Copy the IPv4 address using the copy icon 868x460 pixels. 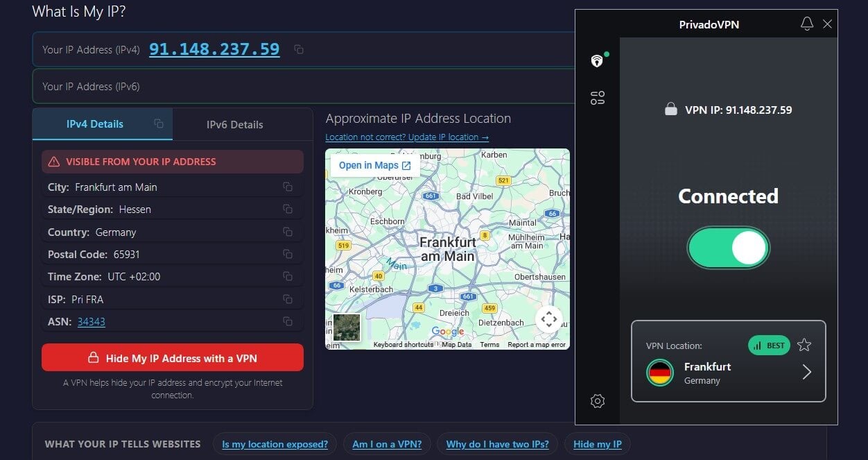tap(299, 49)
